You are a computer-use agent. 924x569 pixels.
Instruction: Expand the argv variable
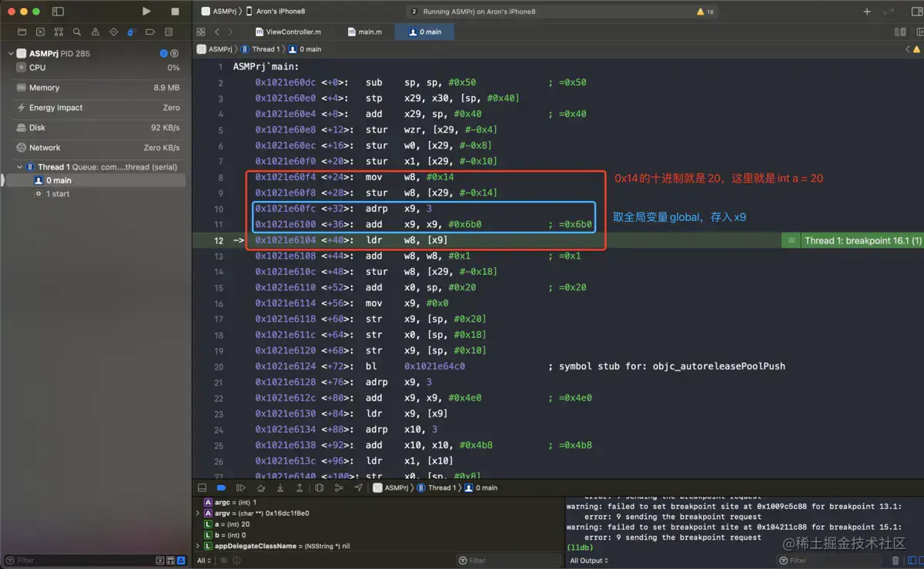coord(199,513)
